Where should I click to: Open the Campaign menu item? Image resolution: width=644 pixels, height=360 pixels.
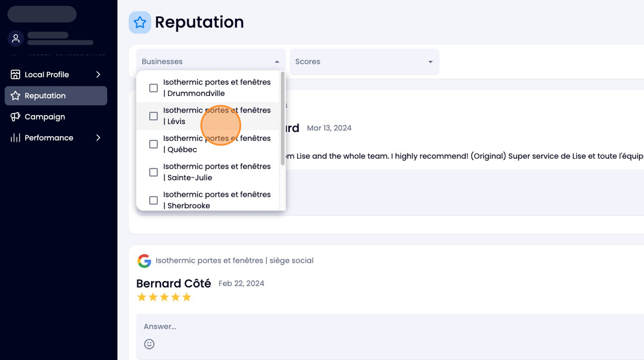point(56,117)
